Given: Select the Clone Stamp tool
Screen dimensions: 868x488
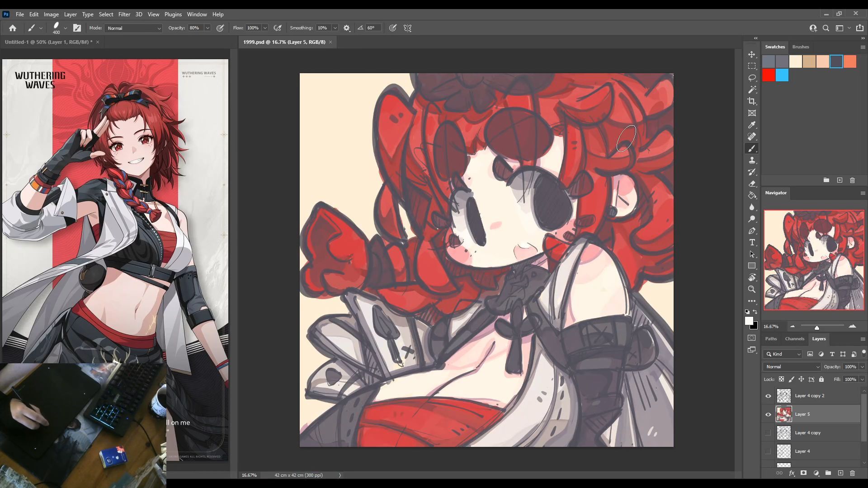Looking at the screenshot, I should tap(752, 160).
